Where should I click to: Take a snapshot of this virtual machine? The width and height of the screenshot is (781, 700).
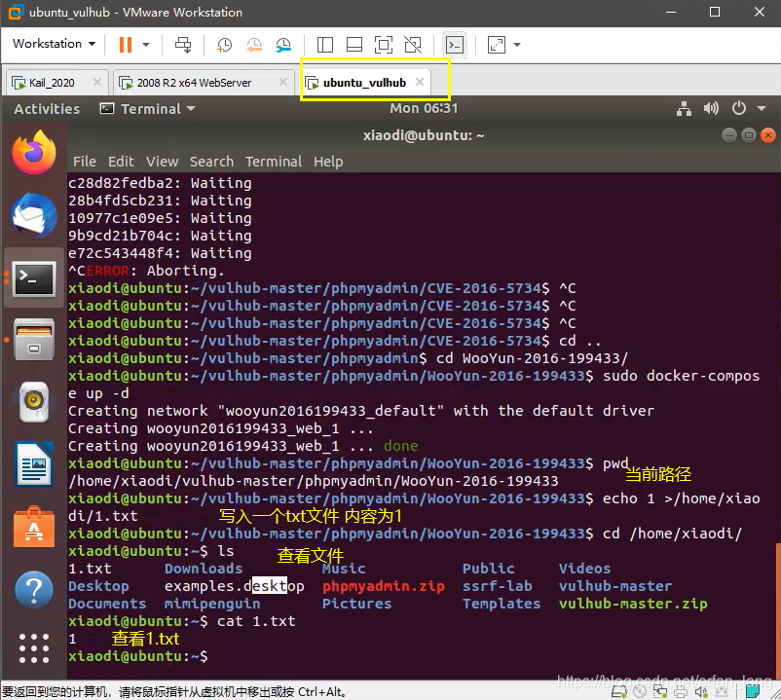coord(224,45)
